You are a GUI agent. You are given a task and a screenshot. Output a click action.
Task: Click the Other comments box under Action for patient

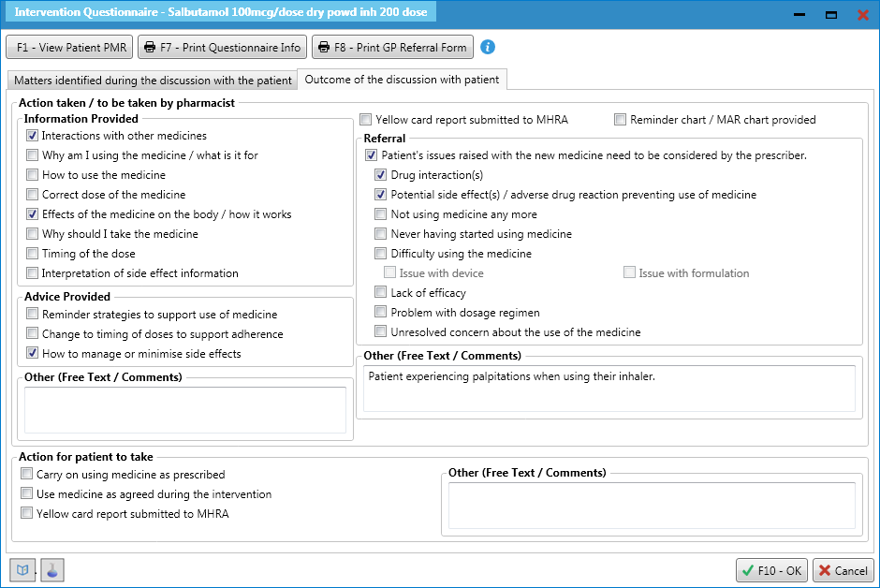click(653, 505)
